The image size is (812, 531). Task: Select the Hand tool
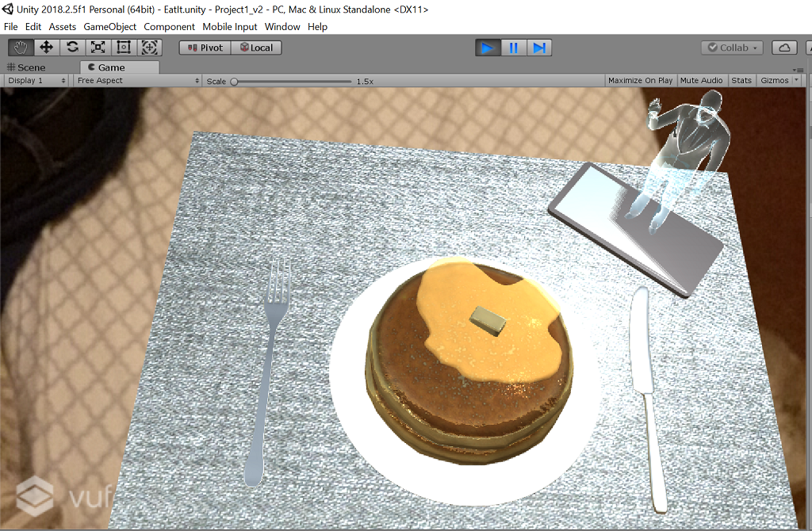coord(21,48)
